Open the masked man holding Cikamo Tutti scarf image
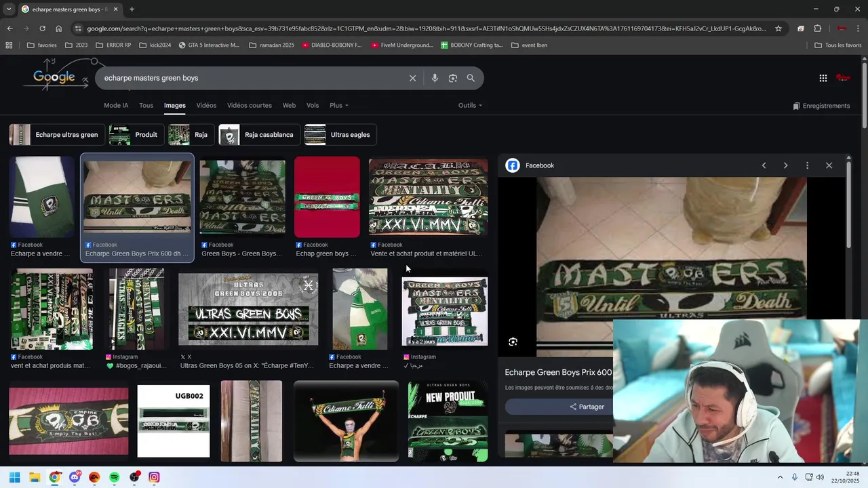868x488 pixels. [x=346, y=421]
